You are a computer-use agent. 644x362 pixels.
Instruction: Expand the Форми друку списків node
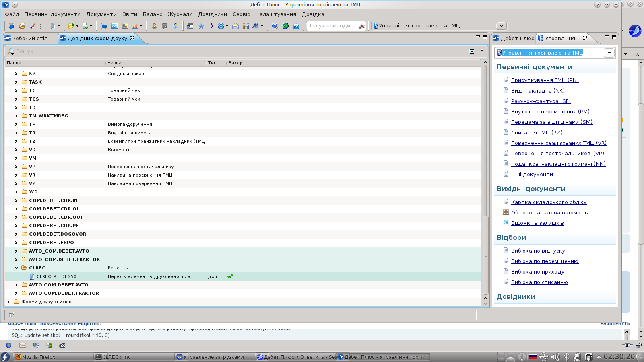point(8,302)
